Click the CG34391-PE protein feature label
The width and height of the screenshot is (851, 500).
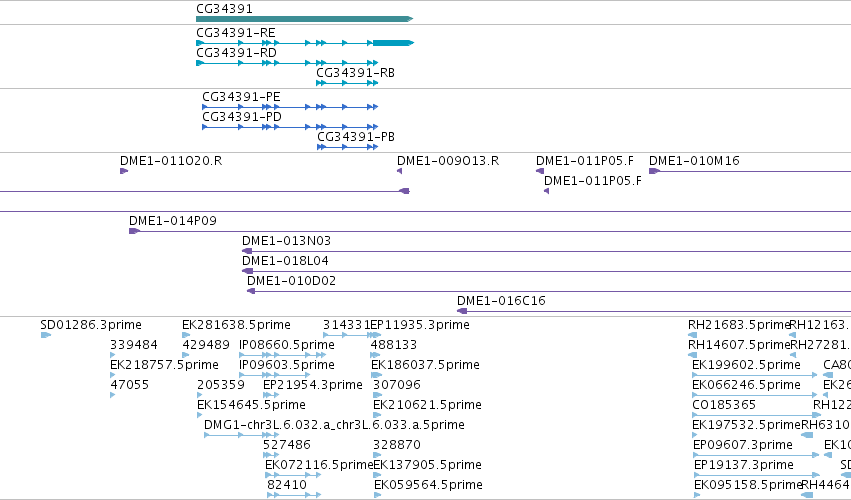pos(242,97)
